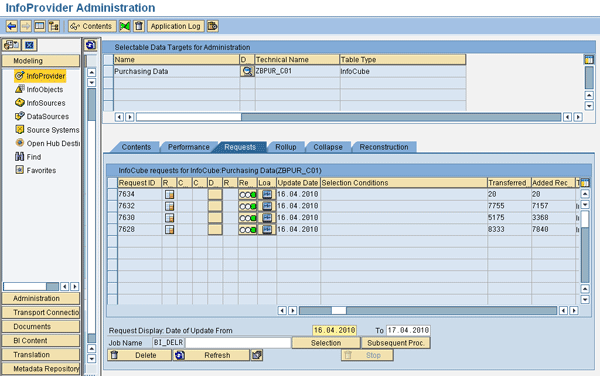Click the trash can icon in top toolbar
This screenshot has width=600, height=376.
[139, 26]
